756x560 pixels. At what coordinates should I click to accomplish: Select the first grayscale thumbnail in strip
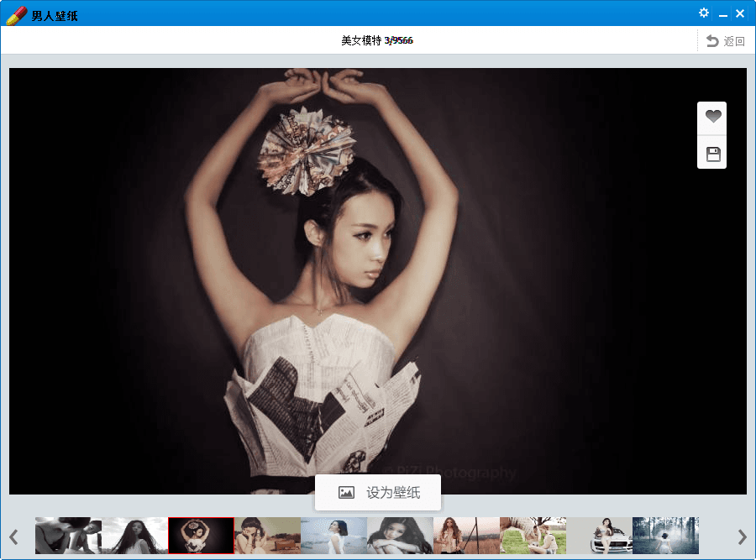[x=68, y=536]
